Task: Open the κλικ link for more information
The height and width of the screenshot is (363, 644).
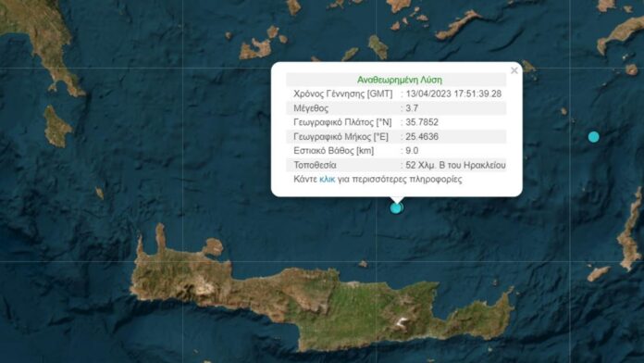Action: tap(327, 180)
